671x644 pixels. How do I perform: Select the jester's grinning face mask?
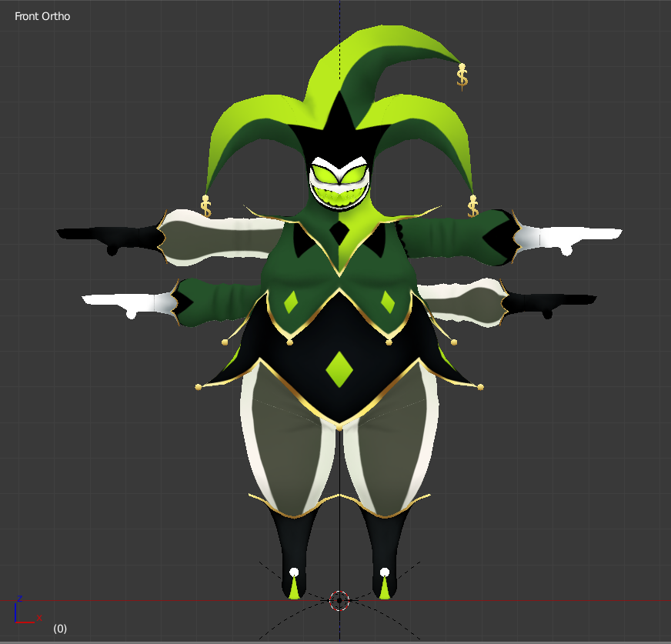pos(340,184)
